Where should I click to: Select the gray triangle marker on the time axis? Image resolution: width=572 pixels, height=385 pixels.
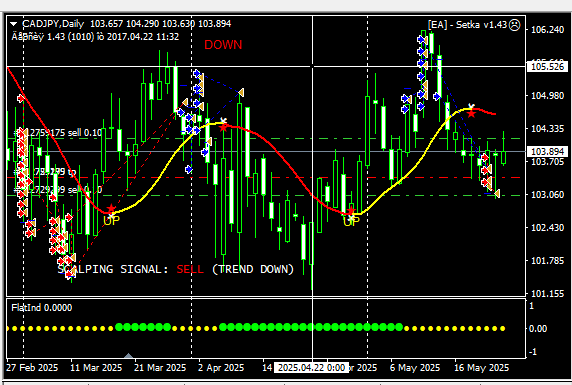[128, 355]
